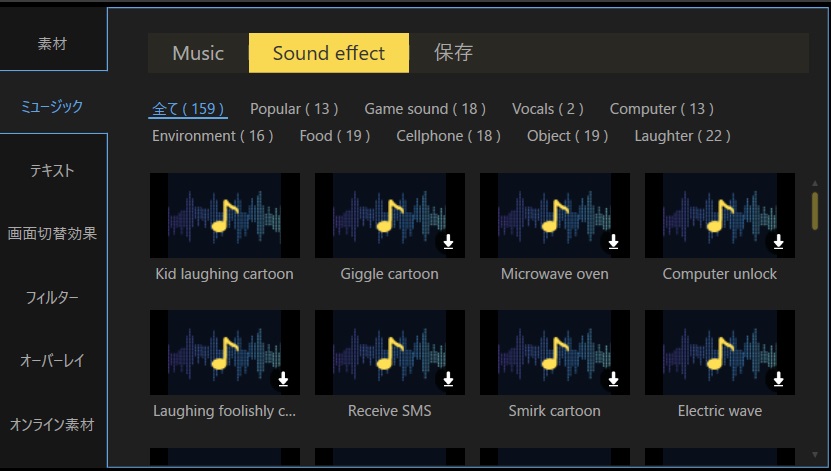
Task: Download the Receive SMS sound
Action: [448, 379]
